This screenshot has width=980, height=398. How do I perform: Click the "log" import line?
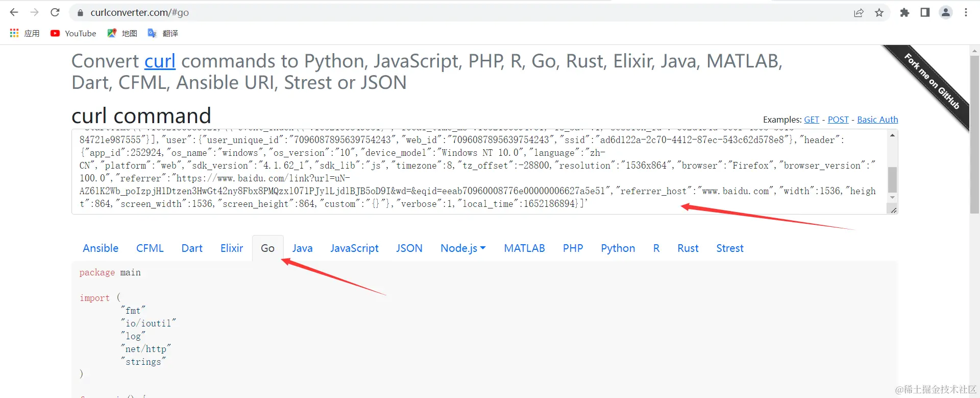tap(133, 336)
